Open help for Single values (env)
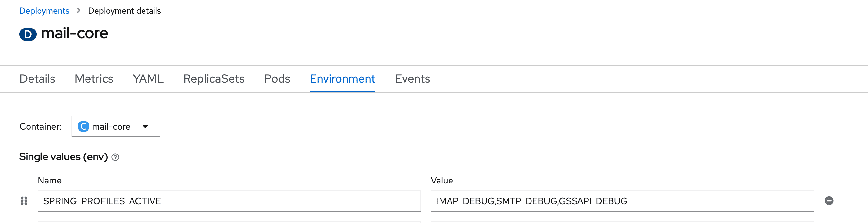 115,157
